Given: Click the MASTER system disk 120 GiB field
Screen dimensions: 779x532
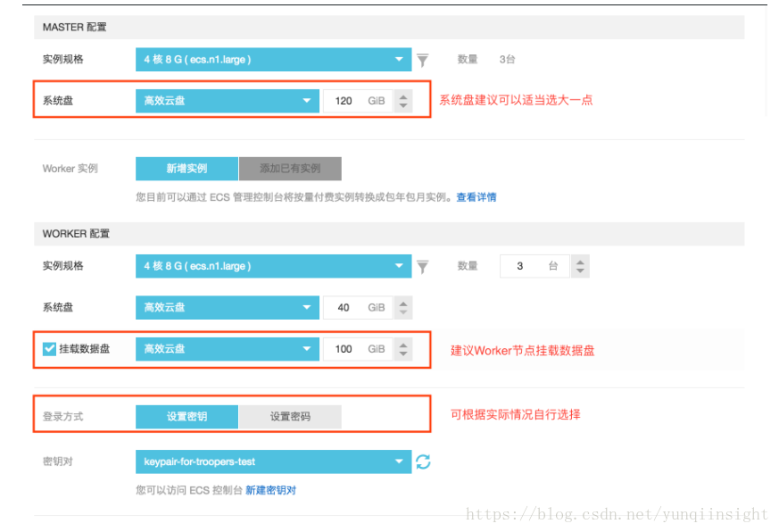Looking at the screenshot, I should click(358, 101).
